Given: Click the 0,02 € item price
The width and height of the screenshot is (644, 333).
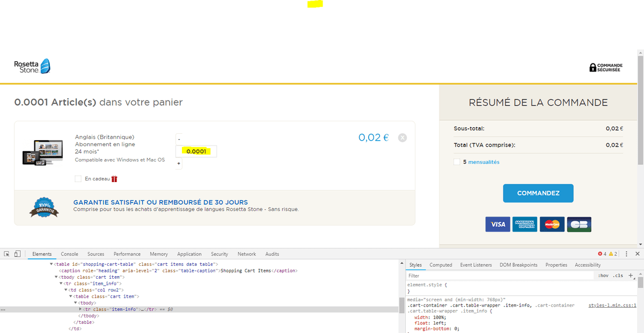Looking at the screenshot, I should (x=374, y=137).
